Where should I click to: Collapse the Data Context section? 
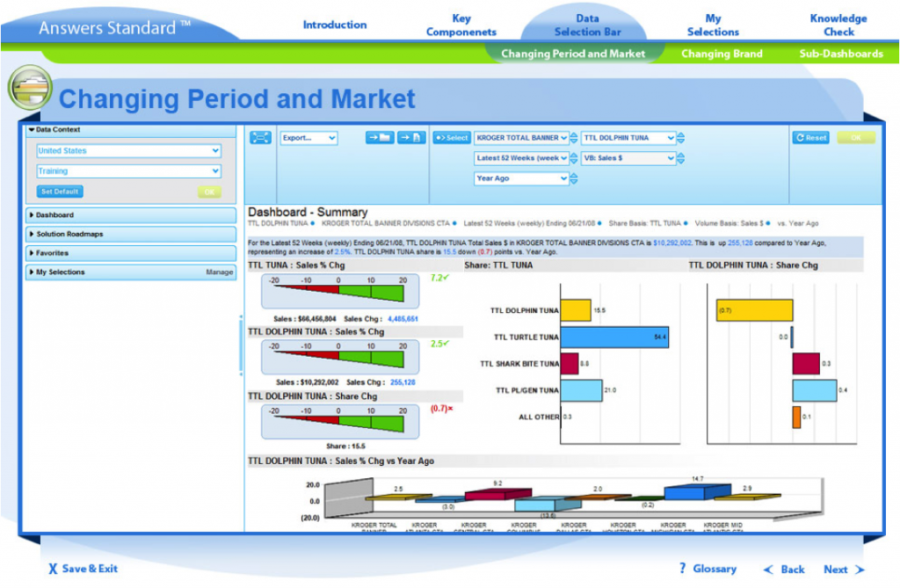tap(131, 130)
